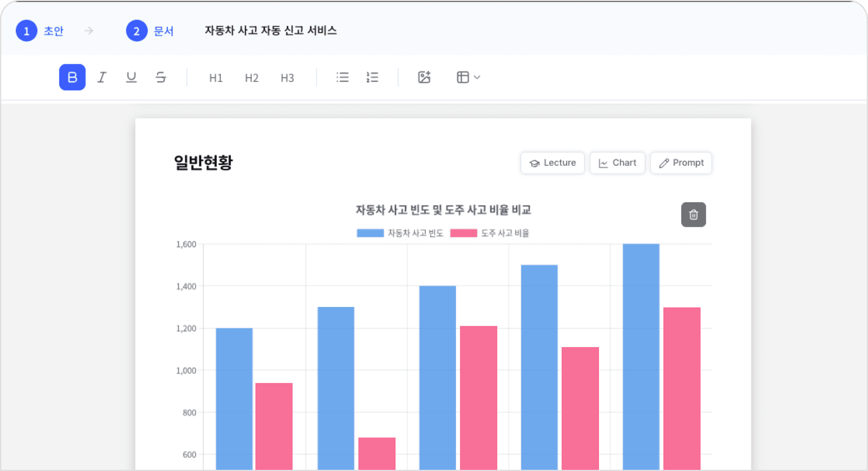The width and height of the screenshot is (868, 471).
Task: Insert an image into the document
Action: click(x=424, y=77)
